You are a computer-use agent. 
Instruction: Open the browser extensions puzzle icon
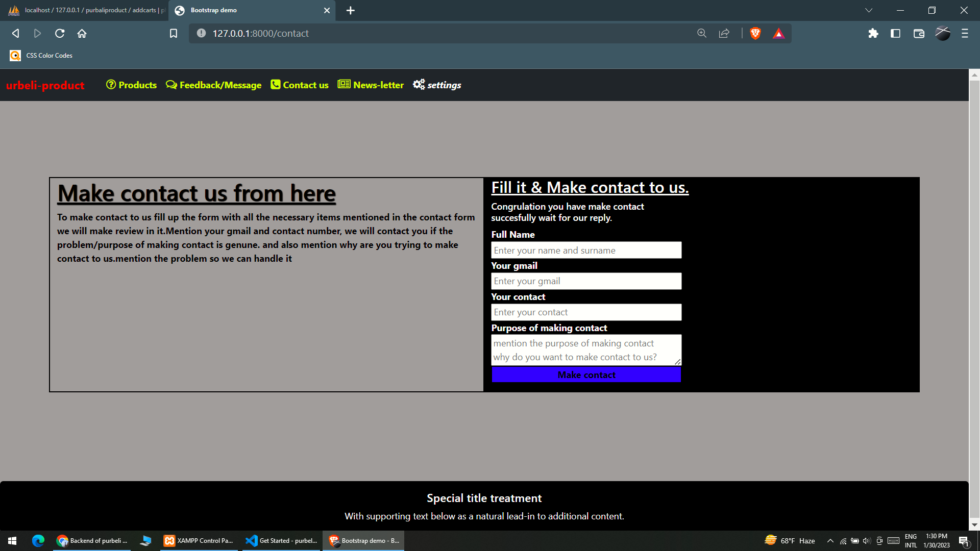click(873, 33)
